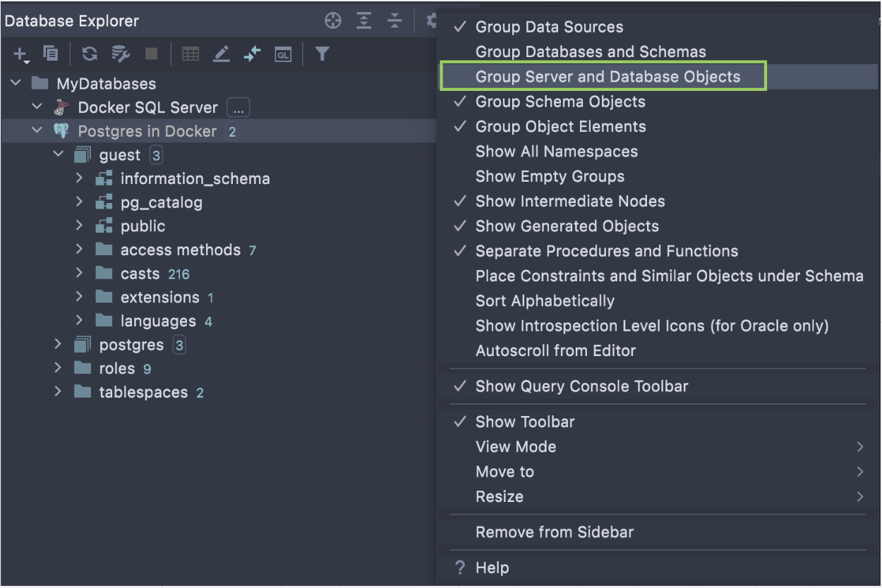This screenshot has height=588, width=882.
Task: Open Help from the options menu
Action: point(492,568)
